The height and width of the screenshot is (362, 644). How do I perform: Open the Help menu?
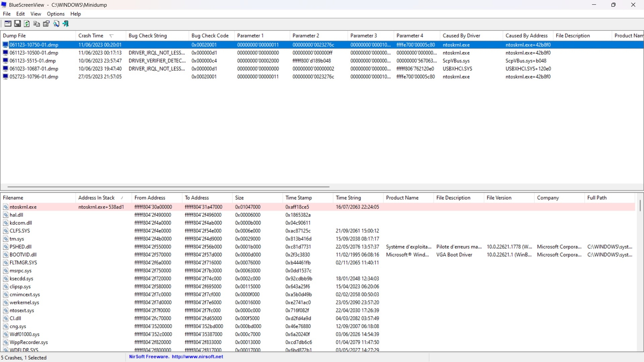tap(75, 14)
